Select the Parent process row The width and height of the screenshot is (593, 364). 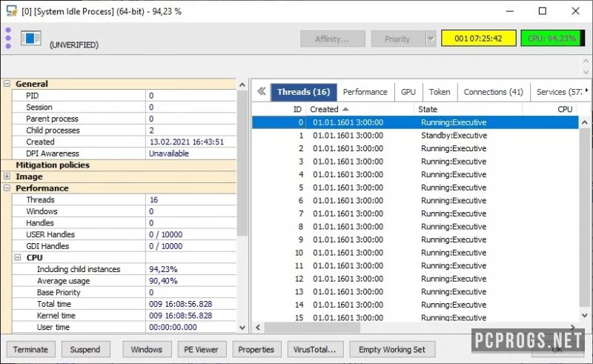coord(124,119)
